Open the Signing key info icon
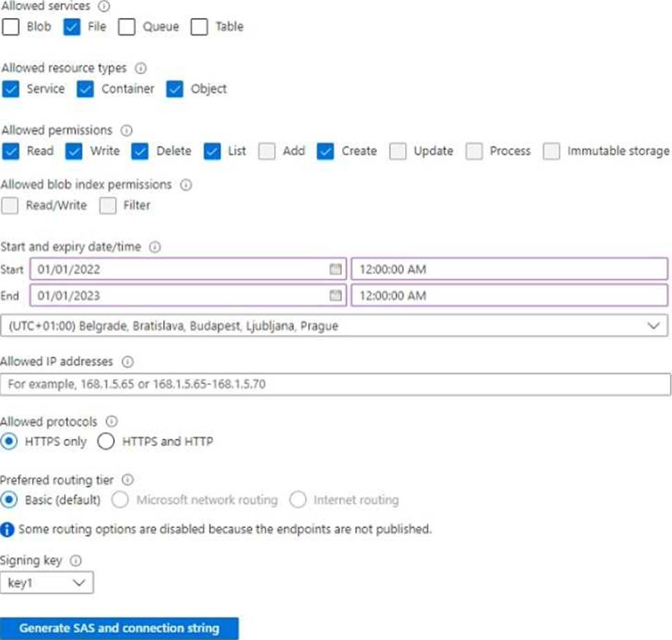 click(x=76, y=561)
